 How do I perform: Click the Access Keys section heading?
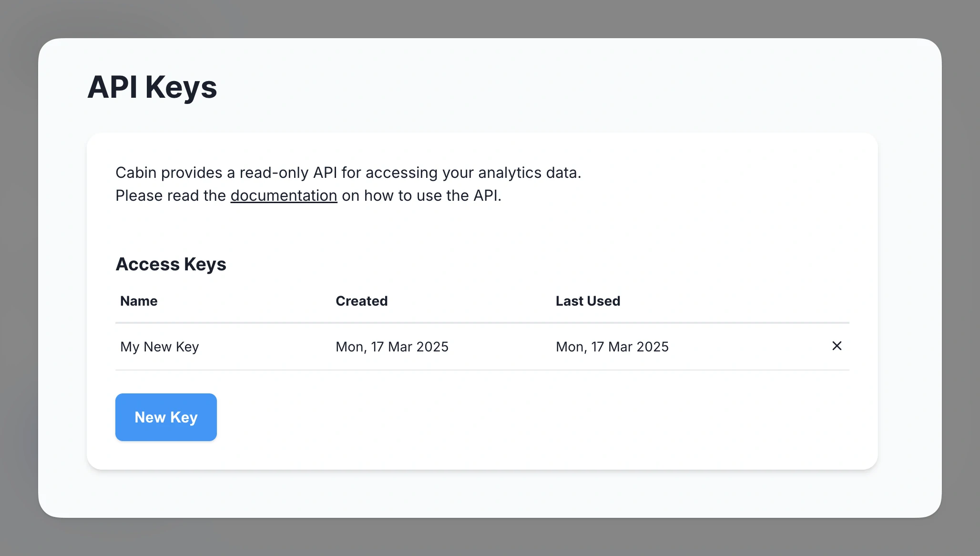[x=171, y=264]
